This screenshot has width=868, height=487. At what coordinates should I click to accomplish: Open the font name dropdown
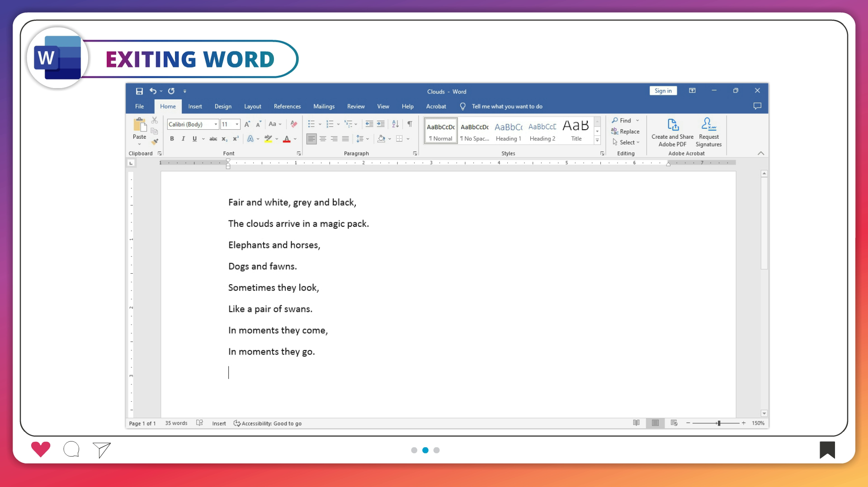(x=216, y=124)
